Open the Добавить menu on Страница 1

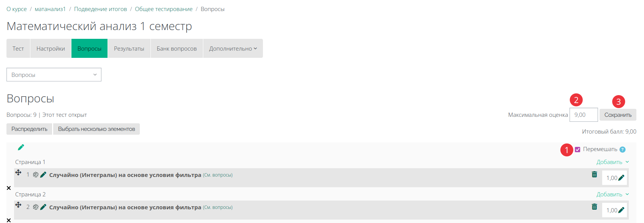tap(612, 162)
